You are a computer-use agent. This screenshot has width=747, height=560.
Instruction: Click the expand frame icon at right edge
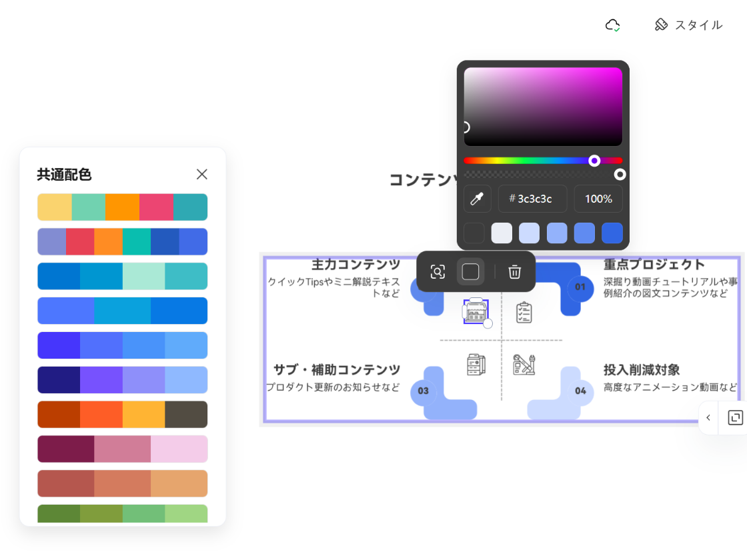735,418
